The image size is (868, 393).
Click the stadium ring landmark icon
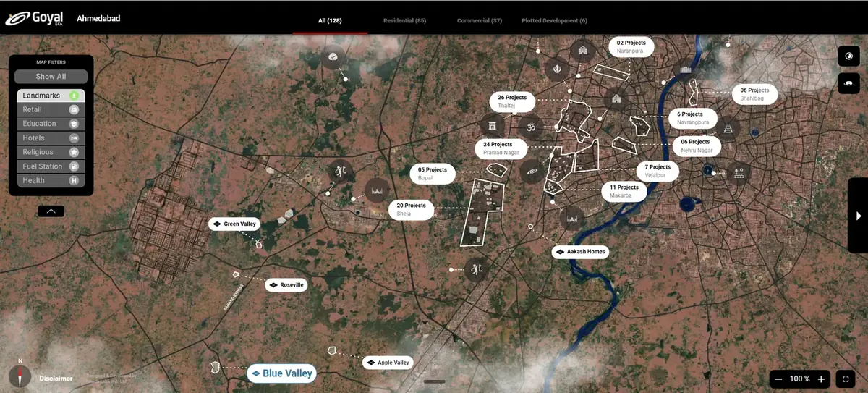532,172
